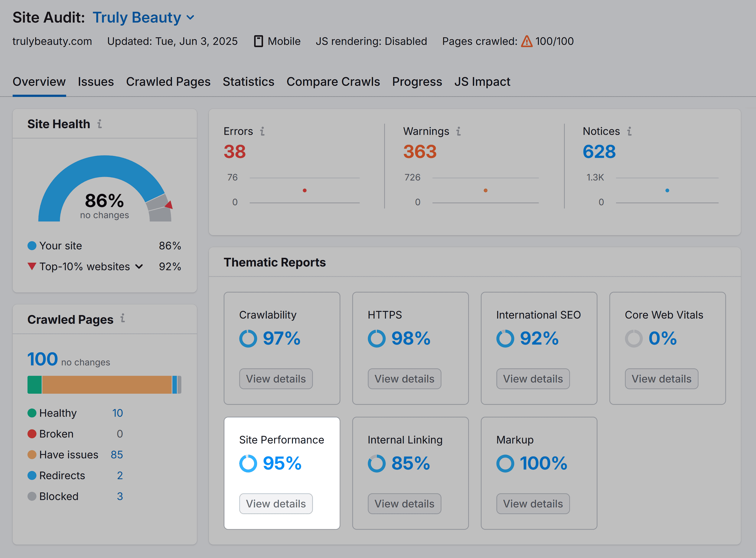756x558 pixels.
Task: Click the Have issues count 85
Action: (x=117, y=455)
